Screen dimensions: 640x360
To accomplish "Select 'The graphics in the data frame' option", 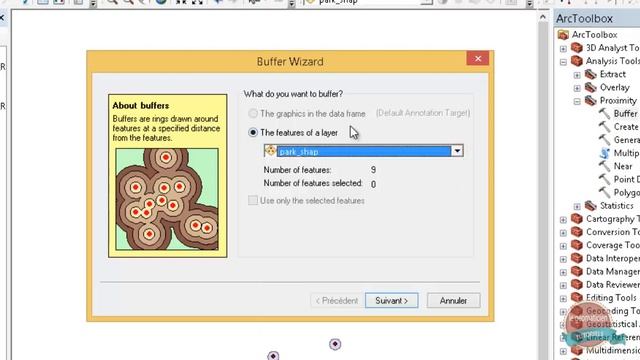I will tap(253, 113).
